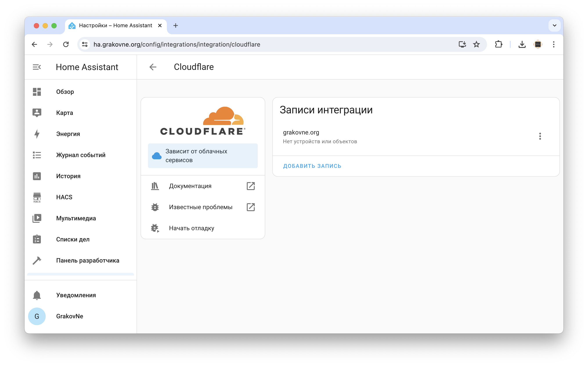Open the Мультимедиа browser
Image resolution: width=588 pixels, height=366 pixels.
pos(76,218)
